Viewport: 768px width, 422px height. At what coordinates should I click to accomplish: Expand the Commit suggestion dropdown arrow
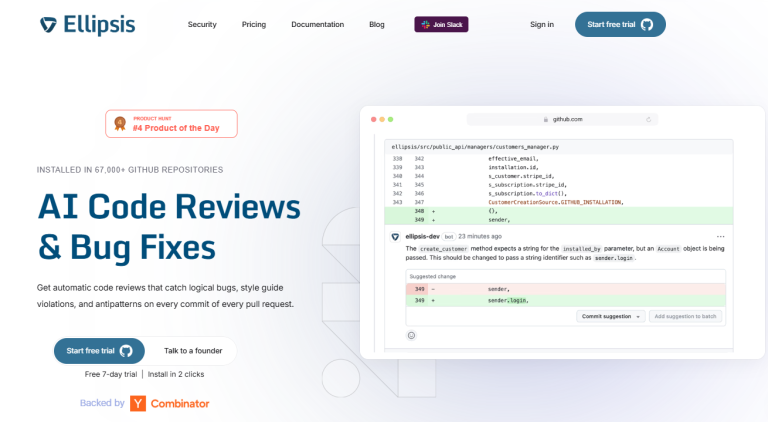click(639, 316)
